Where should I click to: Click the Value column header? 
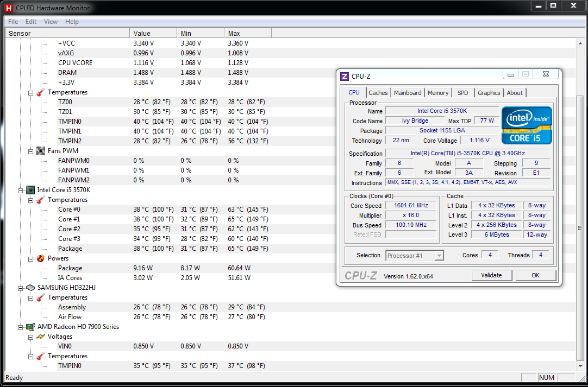pos(153,33)
